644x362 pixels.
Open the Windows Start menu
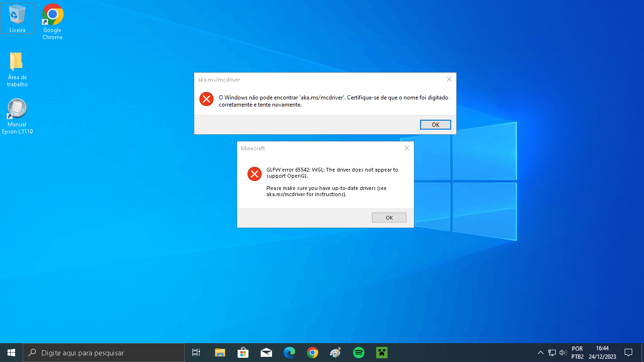pos(11,353)
